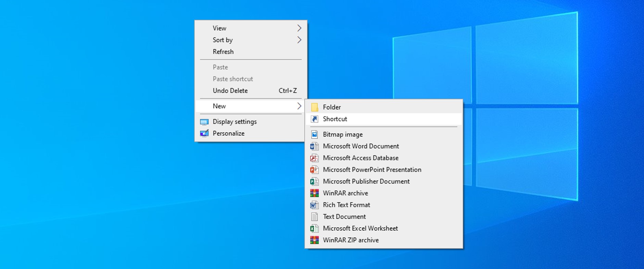644x269 pixels.
Task: Click the Display settings monitor icon
Action: tap(204, 122)
